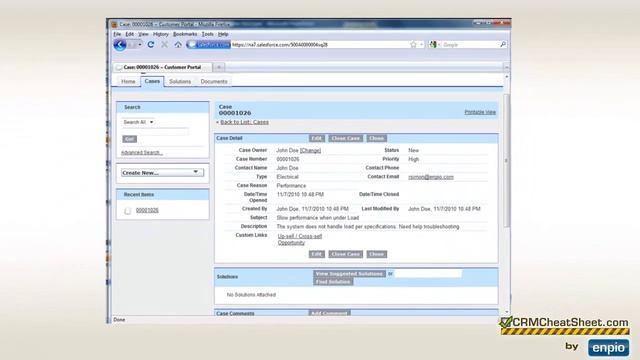The width and height of the screenshot is (640, 360).
Task: Open the Documents tab
Action: coord(214,82)
